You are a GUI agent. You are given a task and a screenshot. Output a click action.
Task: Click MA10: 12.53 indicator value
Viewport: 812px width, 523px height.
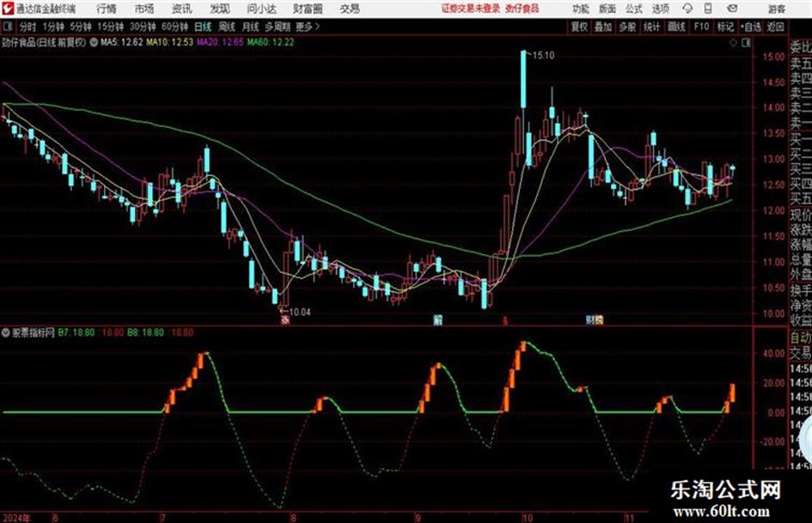pos(169,42)
